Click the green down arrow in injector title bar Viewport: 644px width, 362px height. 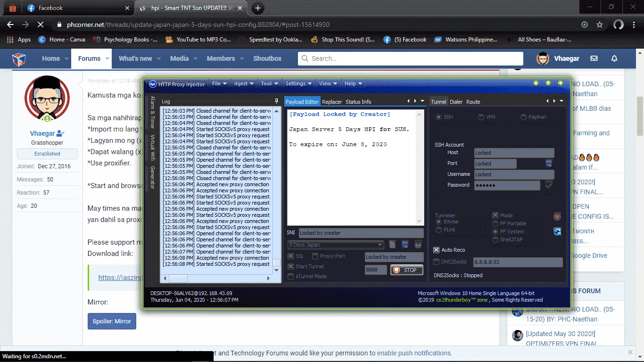point(536,83)
